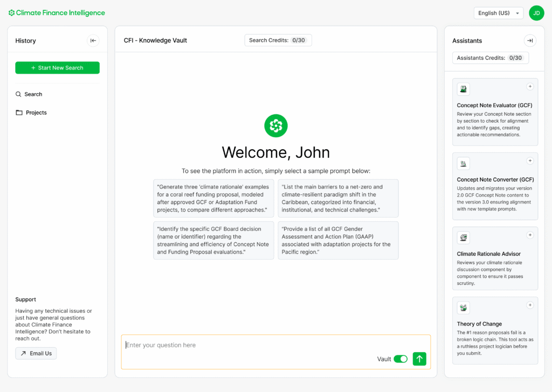
Task: Select the coral reef climate rationale sample prompt
Action: pos(213,198)
